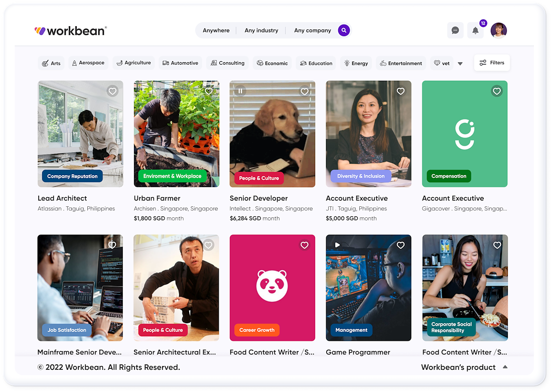
Task: Select the Education category chip
Action: pos(316,63)
